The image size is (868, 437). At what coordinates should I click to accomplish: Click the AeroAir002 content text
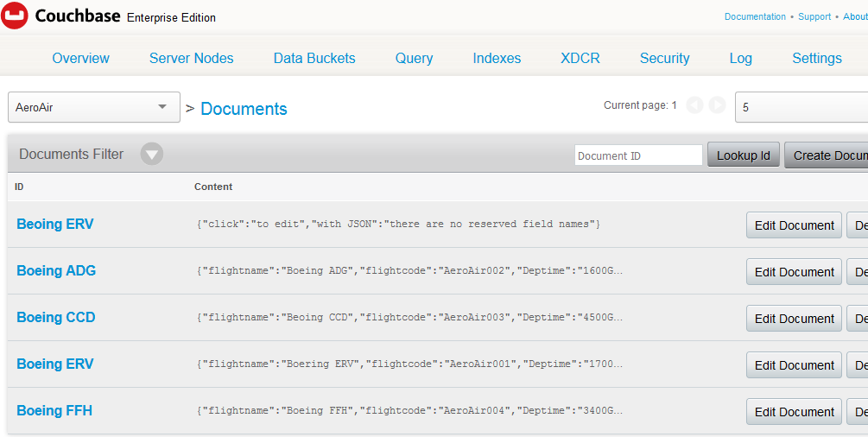(409, 271)
